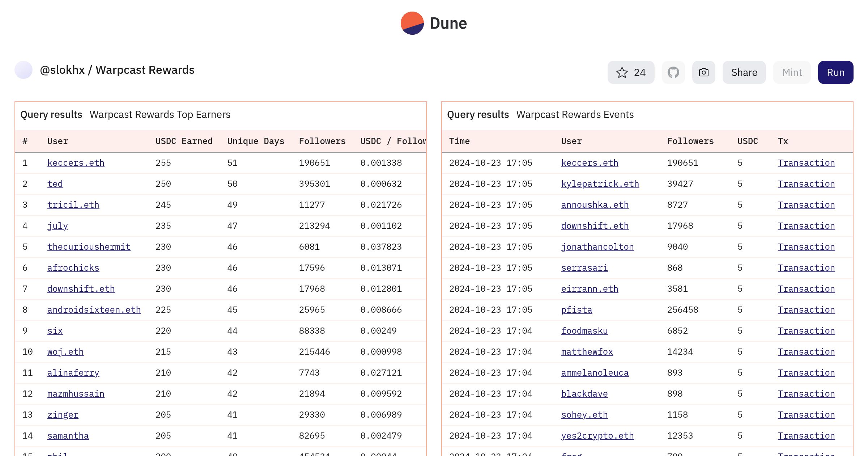Run the dashboard queries
Image resolution: width=868 pixels, height=456 pixels.
pos(835,72)
